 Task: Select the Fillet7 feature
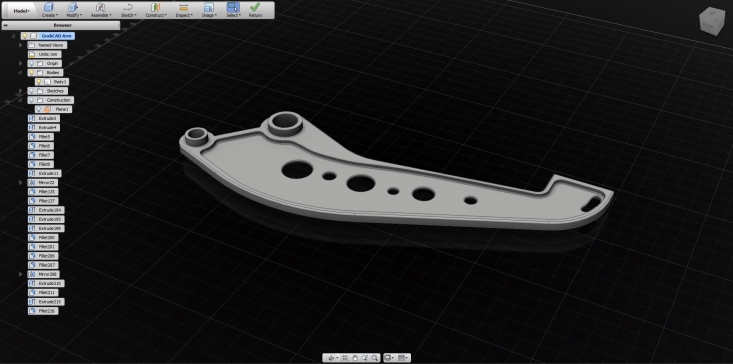41,155
